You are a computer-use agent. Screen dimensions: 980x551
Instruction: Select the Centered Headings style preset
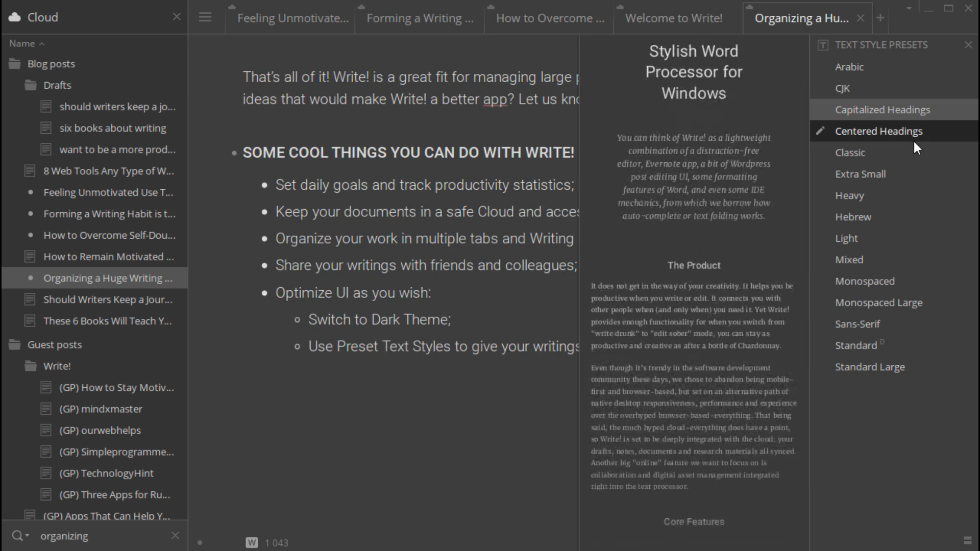click(879, 131)
